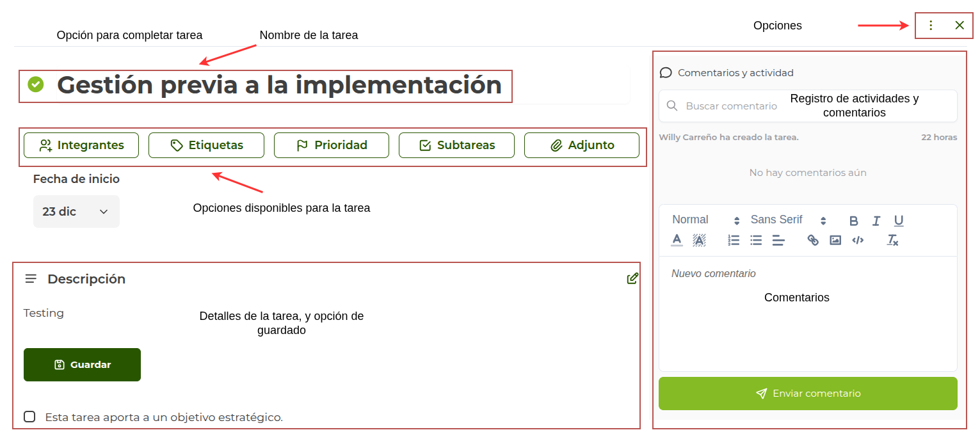
Task: Edit the task description with the pencil icon
Action: pos(632,278)
